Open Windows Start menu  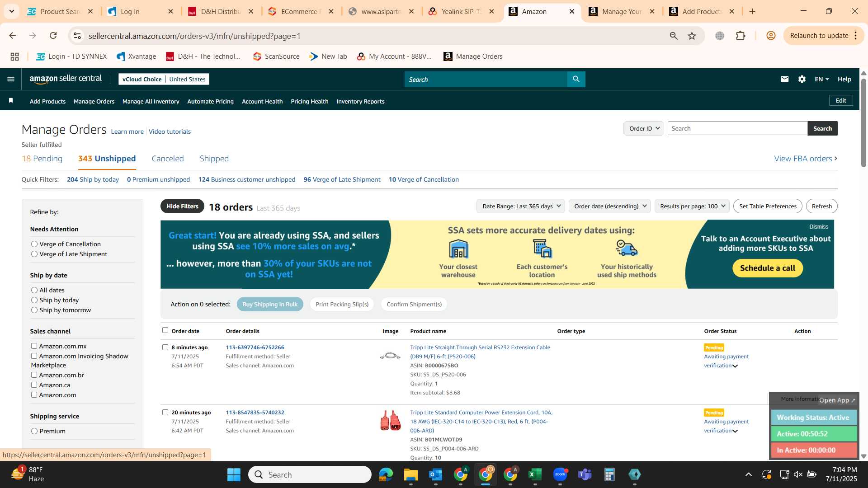[234, 474]
